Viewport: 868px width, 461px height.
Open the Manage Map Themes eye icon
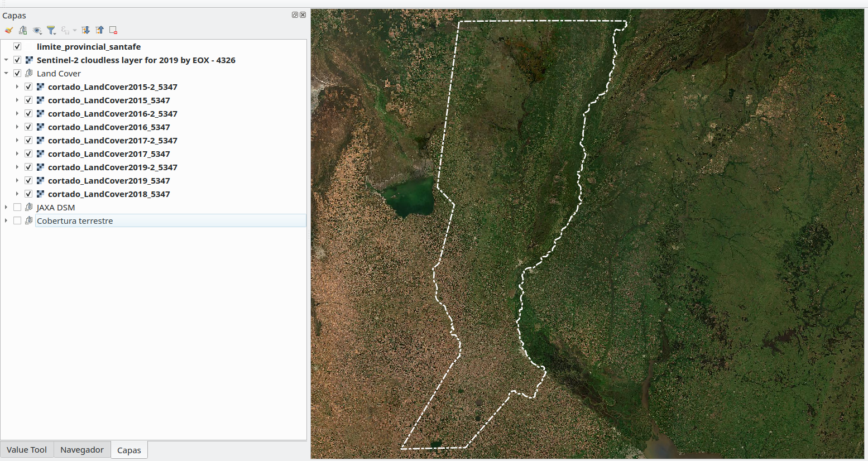(37, 30)
